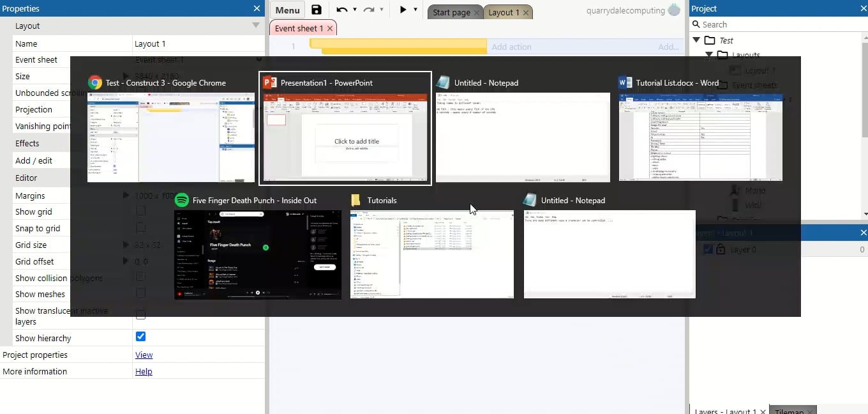The image size is (868, 414).
Task: Close the Event sheet 1 tab
Action: coord(329,29)
